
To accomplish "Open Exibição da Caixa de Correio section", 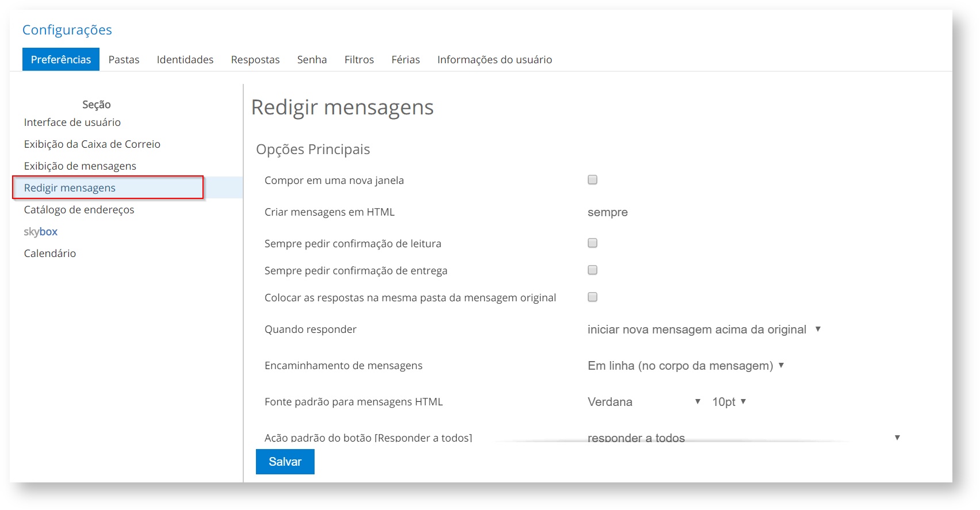I will [92, 144].
